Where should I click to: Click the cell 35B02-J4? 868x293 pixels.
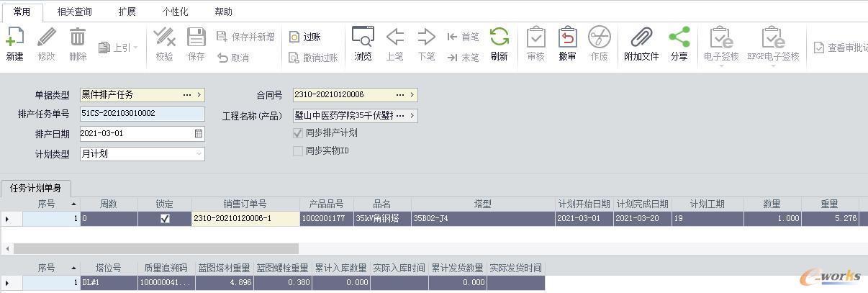(x=483, y=219)
